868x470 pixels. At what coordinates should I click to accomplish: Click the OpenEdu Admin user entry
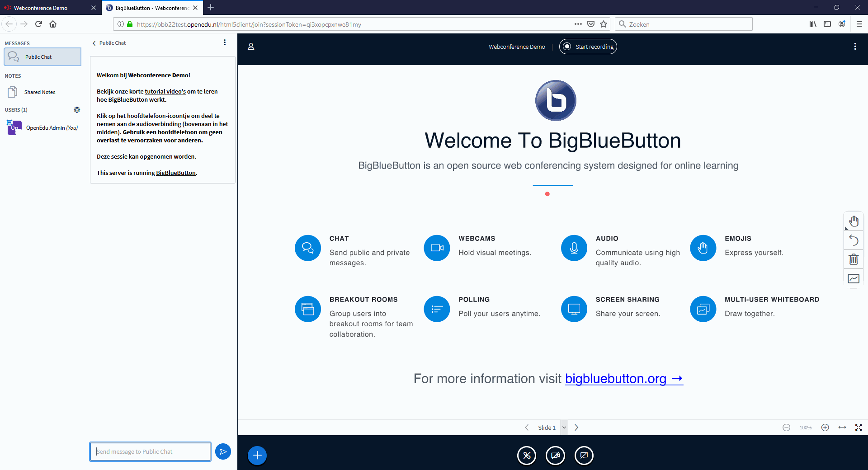(x=42, y=128)
